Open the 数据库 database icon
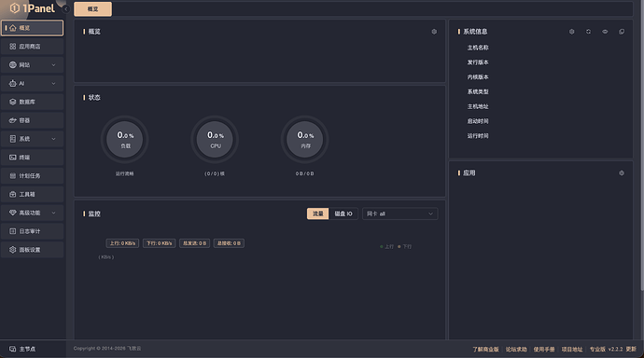 click(x=13, y=102)
